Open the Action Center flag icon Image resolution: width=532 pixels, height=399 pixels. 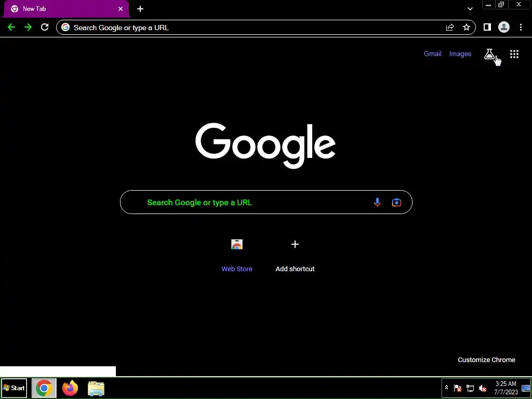457,388
